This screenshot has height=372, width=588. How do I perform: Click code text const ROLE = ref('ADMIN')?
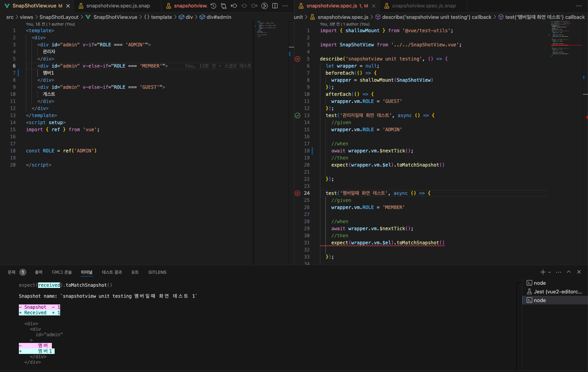click(x=61, y=151)
